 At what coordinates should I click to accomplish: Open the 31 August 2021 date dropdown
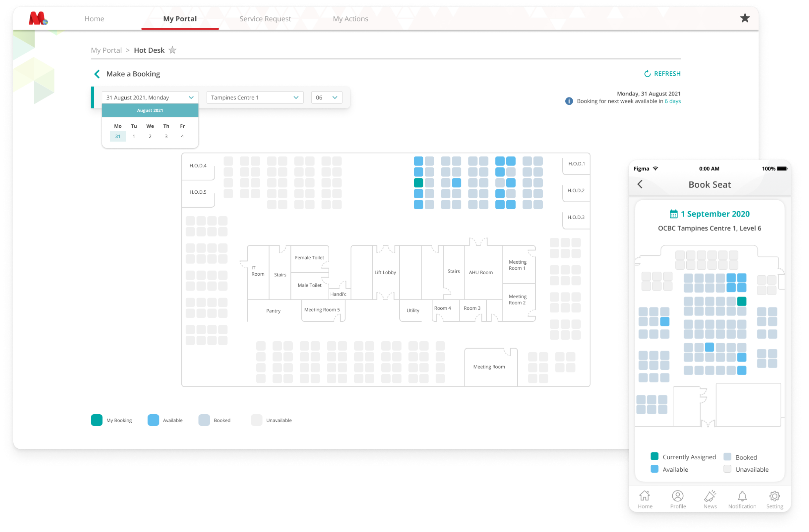(150, 98)
